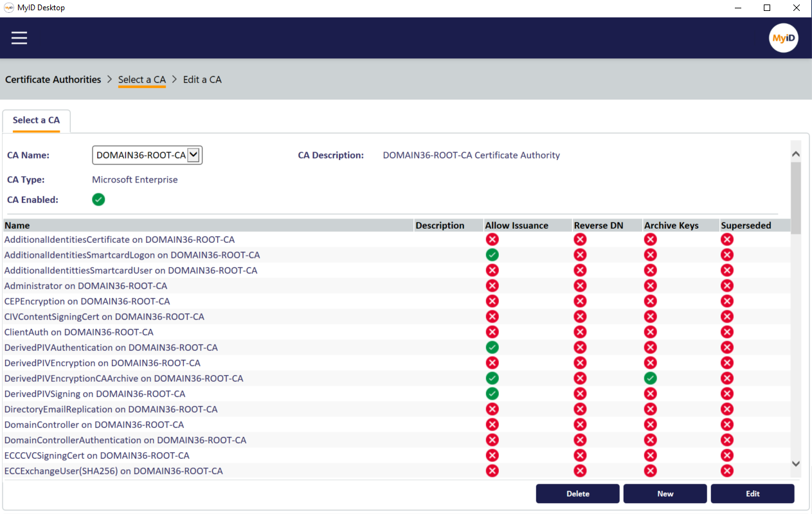Click Allow Issuance icon for CIVContentSigningCert
Image resolution: width=812 pixels, height=514 pixels.
click(492, 317)
